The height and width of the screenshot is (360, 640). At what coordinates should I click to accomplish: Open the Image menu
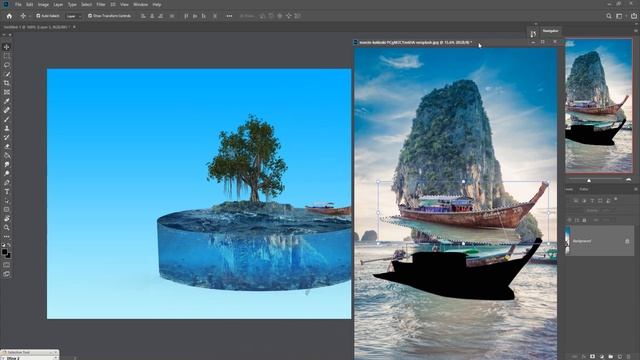click(x=43, y=4)
